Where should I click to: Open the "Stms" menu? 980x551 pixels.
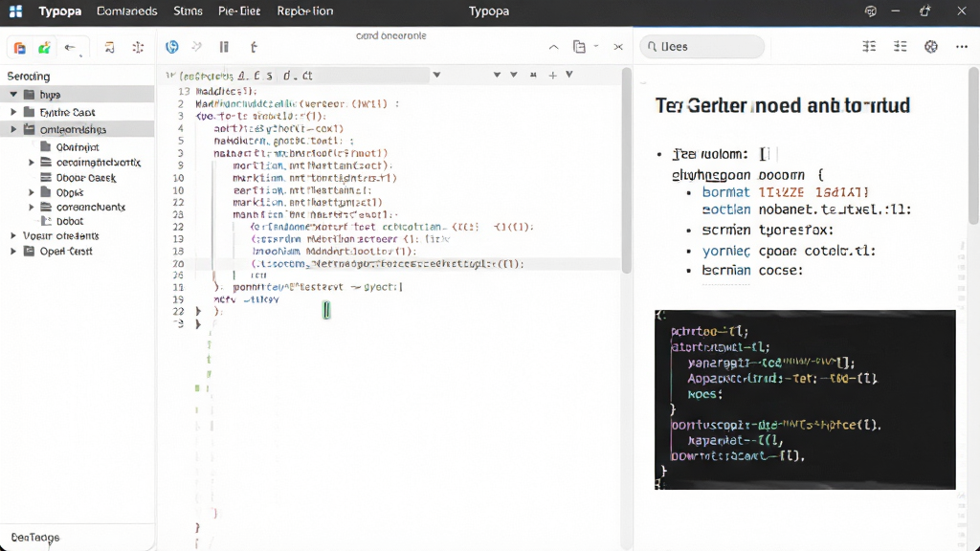[x=188, y=11]
